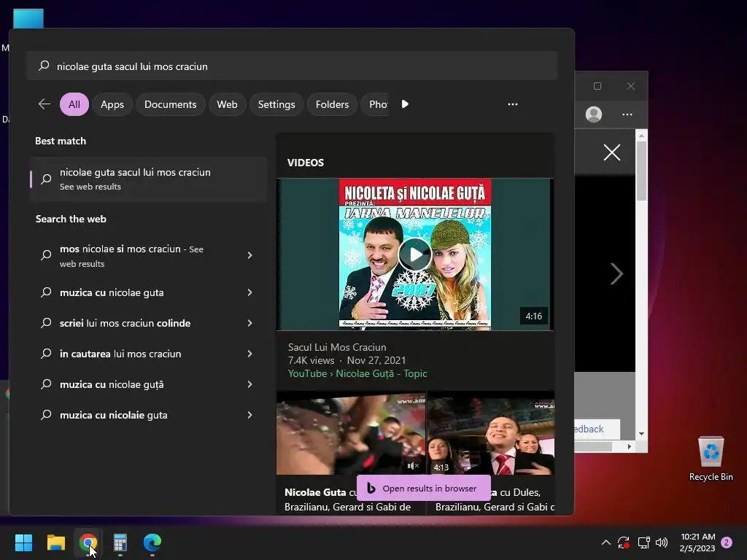Open the Windows Start menu
This screenshot has width=747, height=560.
coord(23,542)
